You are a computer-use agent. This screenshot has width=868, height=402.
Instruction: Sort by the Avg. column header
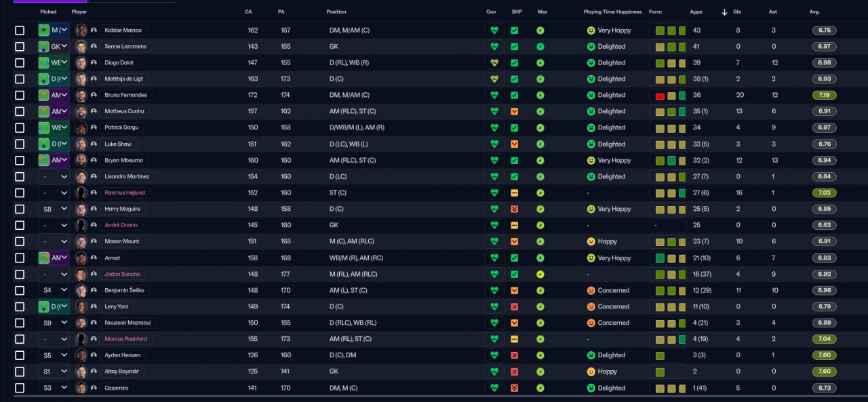(x=814, y=12)
